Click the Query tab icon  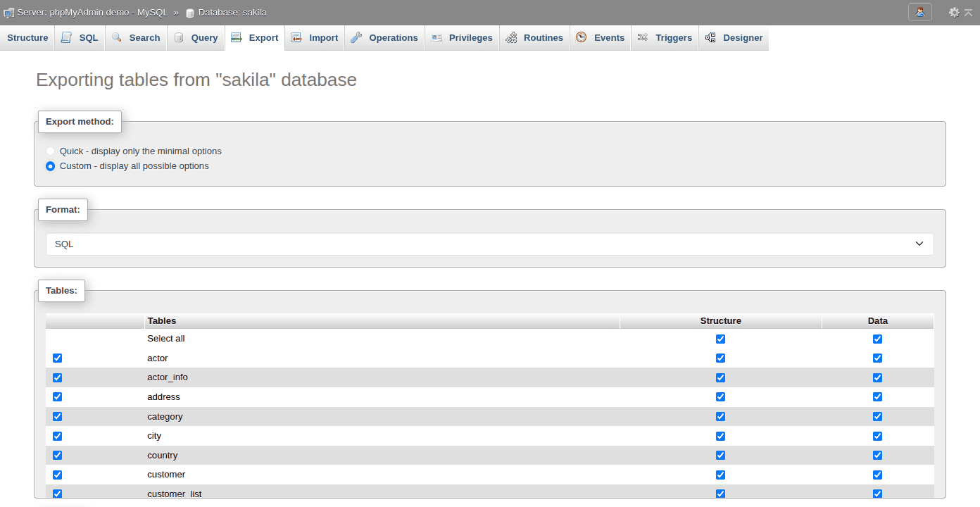point(179,37)
